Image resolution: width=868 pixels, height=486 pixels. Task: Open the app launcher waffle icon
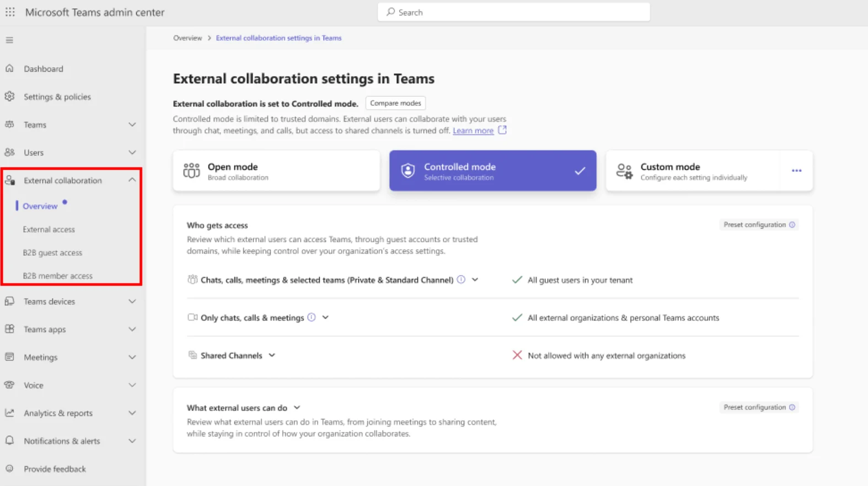(10, 12)
